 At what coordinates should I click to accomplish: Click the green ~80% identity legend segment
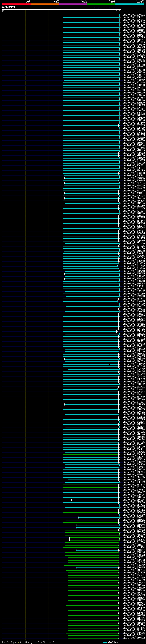click(101, 4)
